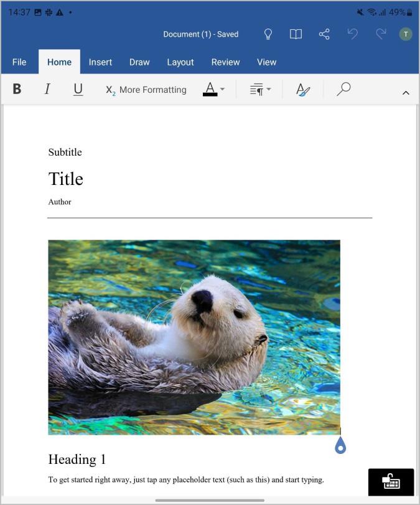The height and width of the screenshot is (505, 420).
Task: Select the Home tab
Action: (59, 62)
